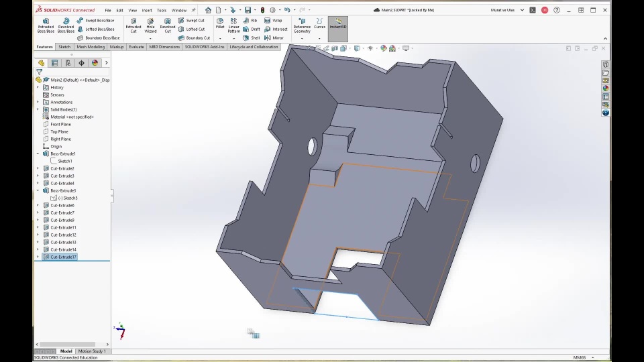Open the File menu
Screen dimensions: 644x362
pyautogui.click(x=107, y=10)
